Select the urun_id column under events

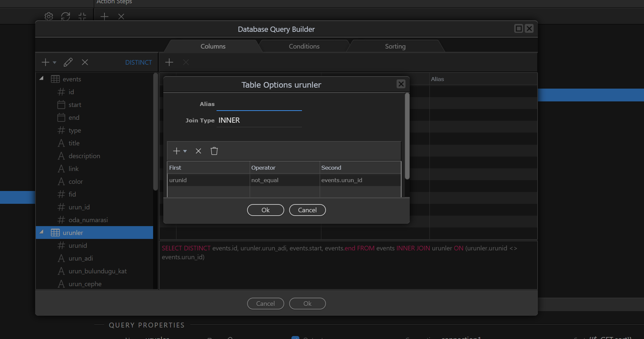coord(79,207)
